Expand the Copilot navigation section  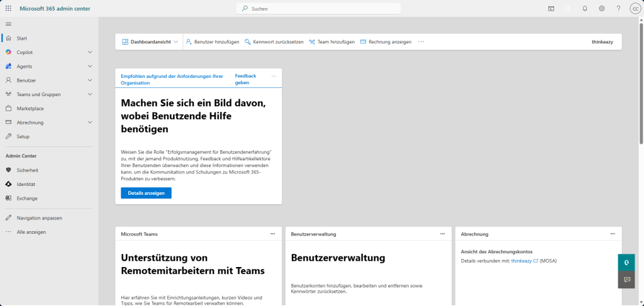[x=90, y=52]
